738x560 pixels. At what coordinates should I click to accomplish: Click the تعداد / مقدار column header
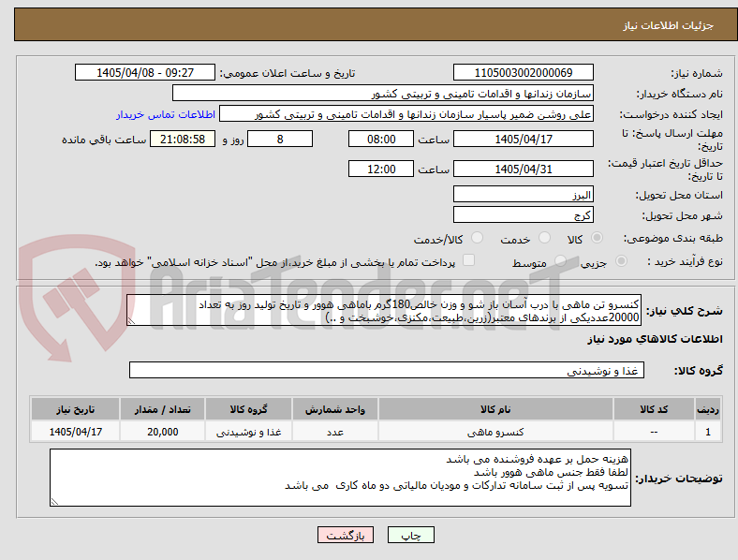(162, 409)
